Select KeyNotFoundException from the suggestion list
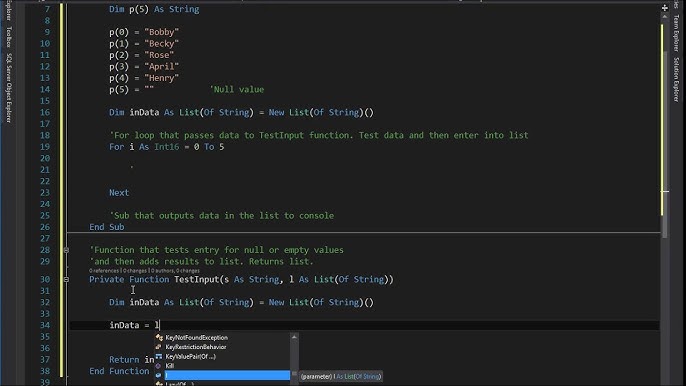This screenshot has width=686, height=386. [196, 337]
